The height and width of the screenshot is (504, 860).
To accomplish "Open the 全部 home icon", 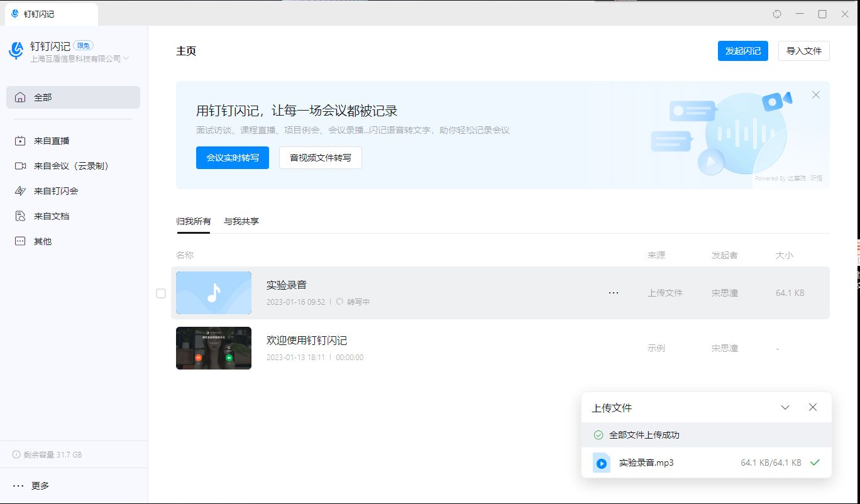I will [21, 97].
